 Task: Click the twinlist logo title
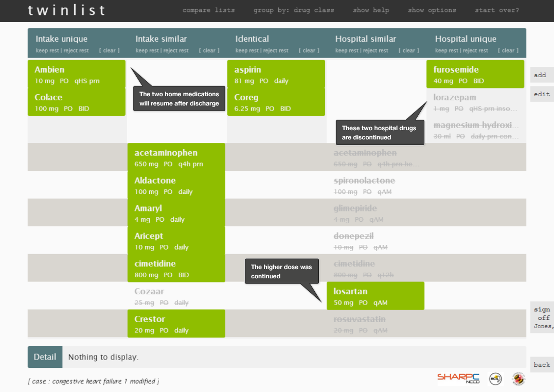click(67, 10)
